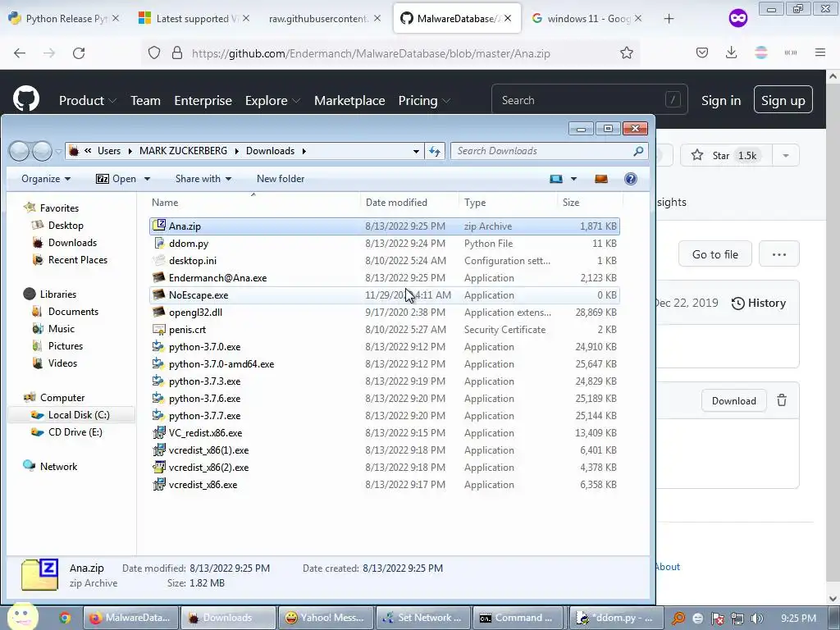Open the Command Prompt taskbar item
This screenshot has height=630, width=840.
click(517, 618)
